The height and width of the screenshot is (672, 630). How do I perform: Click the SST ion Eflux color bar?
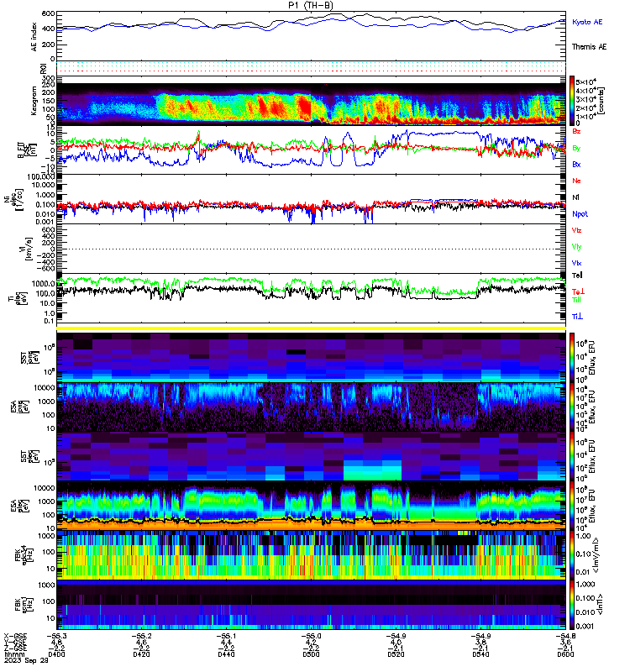572,357
